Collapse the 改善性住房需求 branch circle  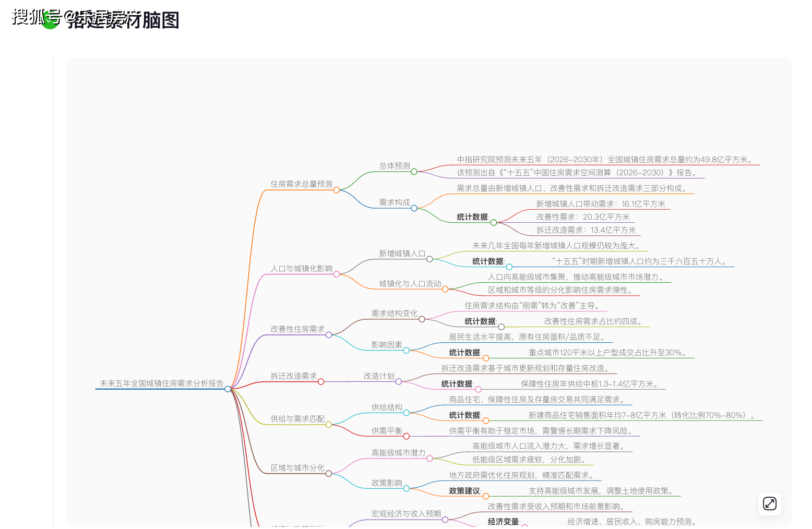click(x=329, y=335)
